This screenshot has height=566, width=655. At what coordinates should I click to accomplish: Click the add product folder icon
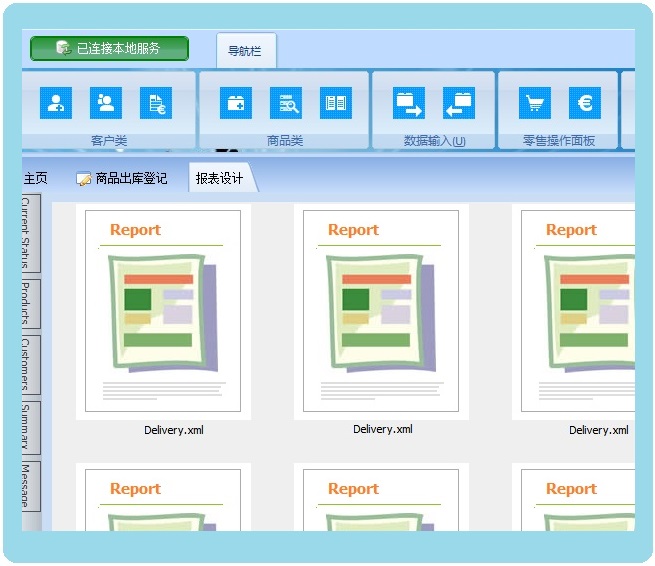(x=236, y=103)
